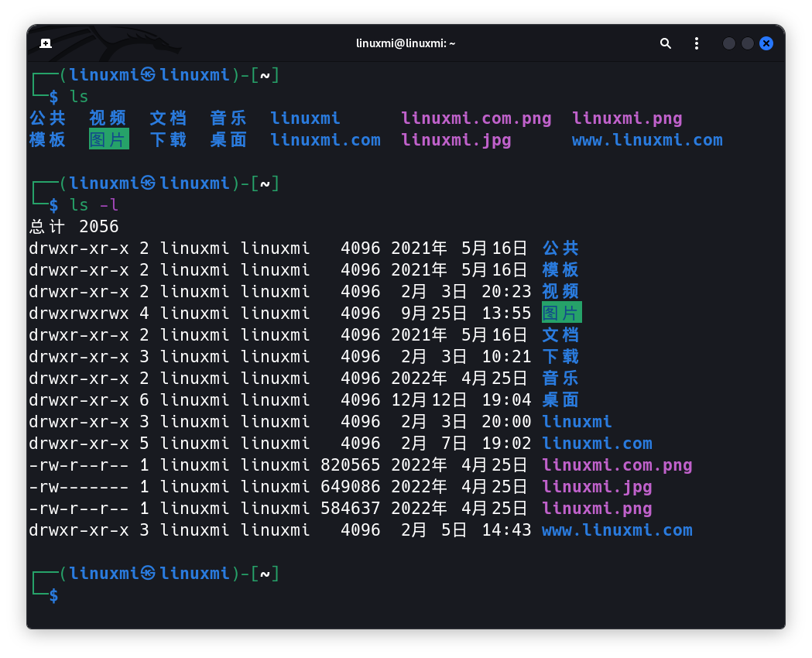The image size is (812, 658).
Task: Close the terminal with blue X button
Action: point(766,43)
